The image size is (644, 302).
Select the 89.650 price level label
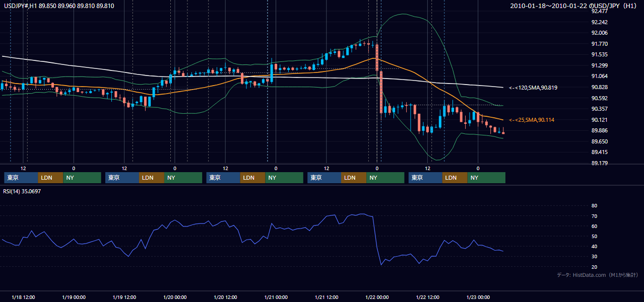click(x=600, y=142)
